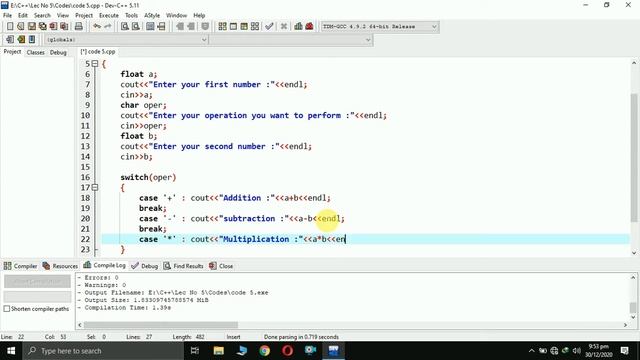Open the AStyle menu

point(152,16)
